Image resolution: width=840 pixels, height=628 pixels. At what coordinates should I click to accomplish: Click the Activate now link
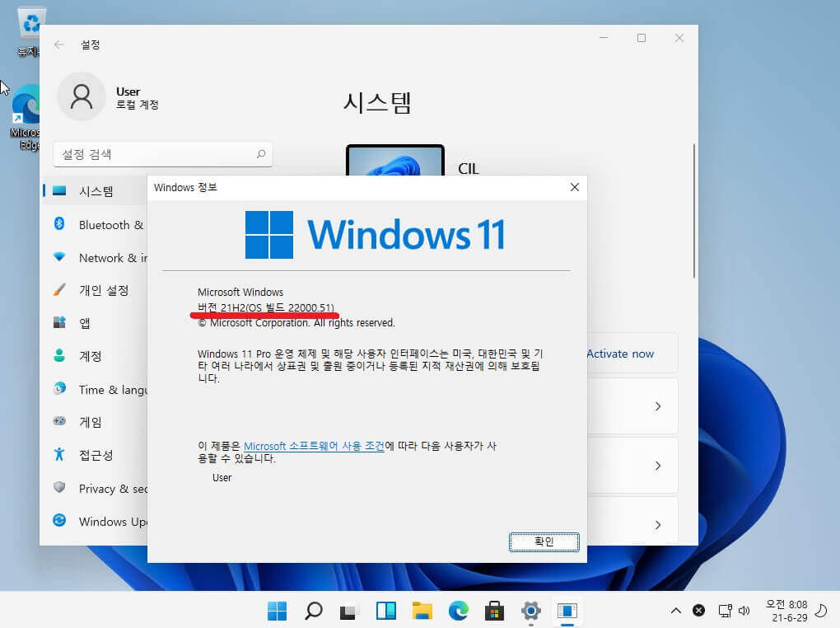tap(620, 354)
